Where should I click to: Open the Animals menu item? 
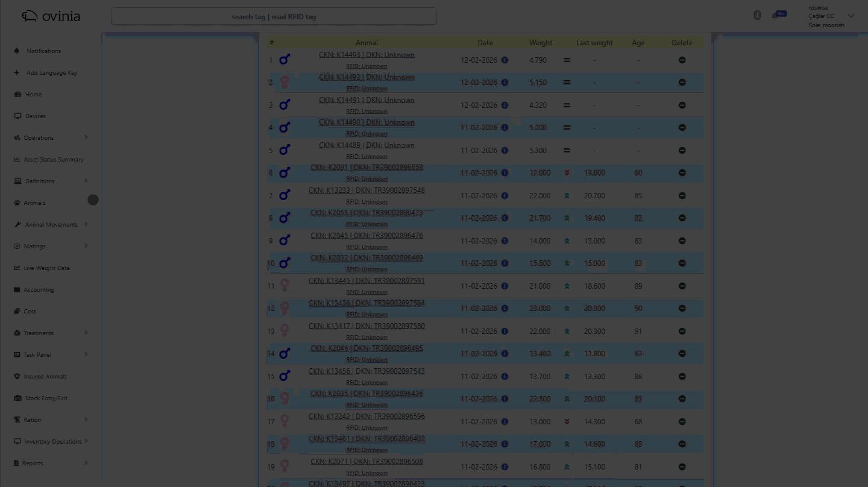click(34, 203)
